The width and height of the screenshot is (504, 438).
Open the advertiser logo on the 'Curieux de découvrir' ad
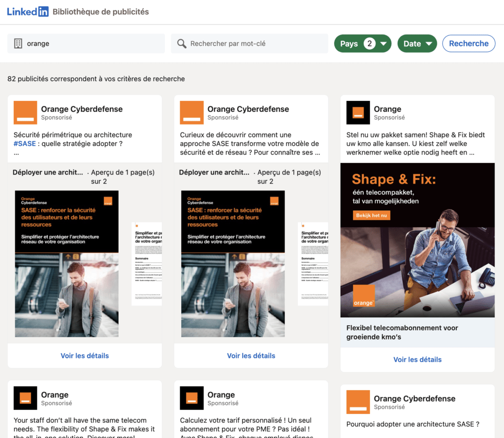click(192, 113)
